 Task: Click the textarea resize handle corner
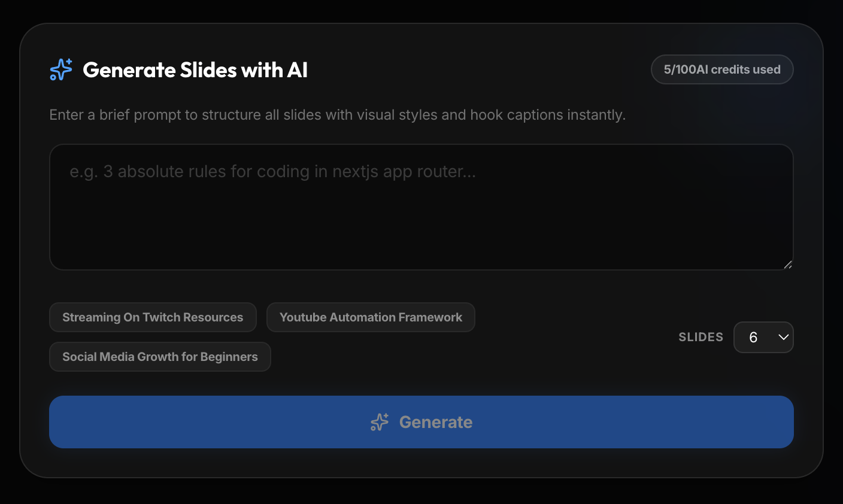788,265
